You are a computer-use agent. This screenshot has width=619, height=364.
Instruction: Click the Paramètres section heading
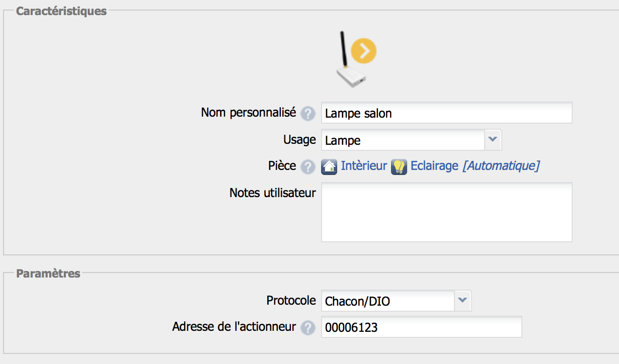[x=48, y=274]
